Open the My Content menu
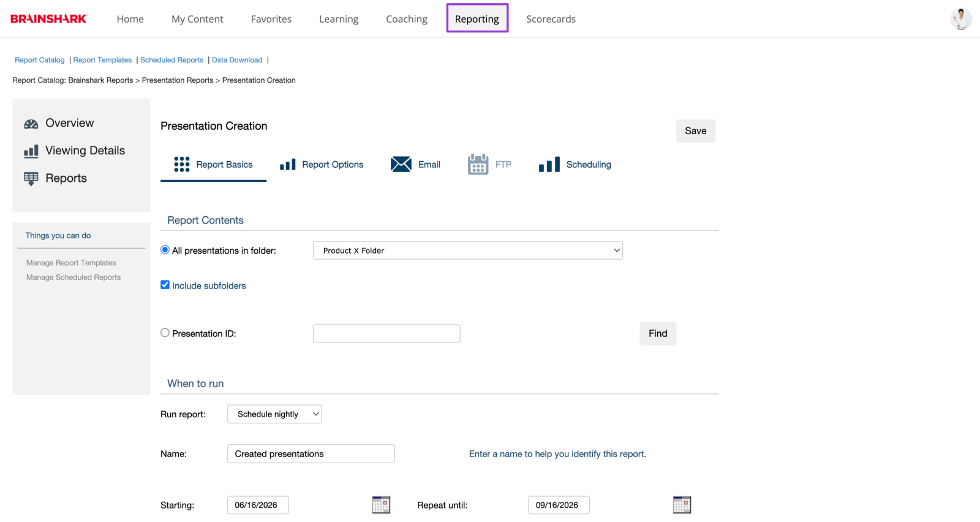Screen dimensions: 980x522 click(197, 19)
